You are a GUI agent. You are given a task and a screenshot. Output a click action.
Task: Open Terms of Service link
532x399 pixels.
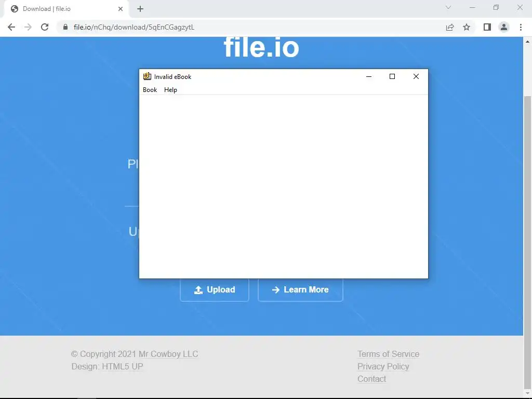[x=388, y=354]
